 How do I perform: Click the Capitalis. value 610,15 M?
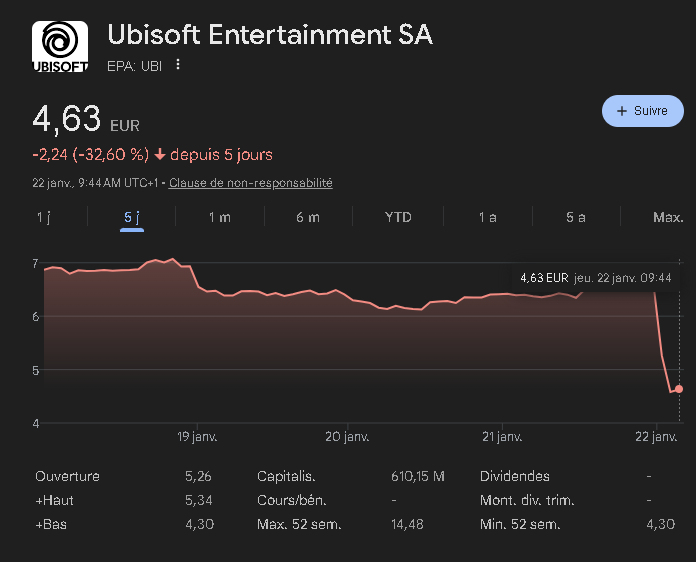(x=417, y=476)
